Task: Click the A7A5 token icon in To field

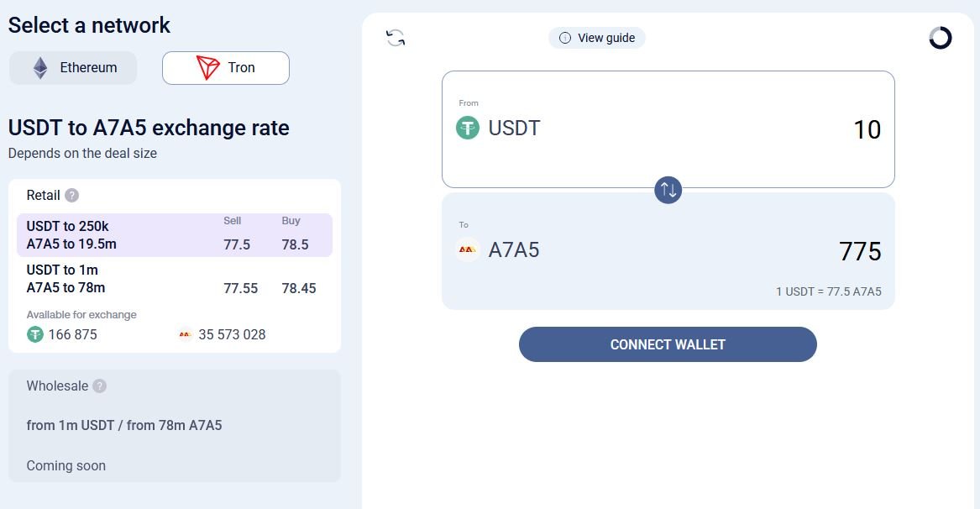Action: 468,249
